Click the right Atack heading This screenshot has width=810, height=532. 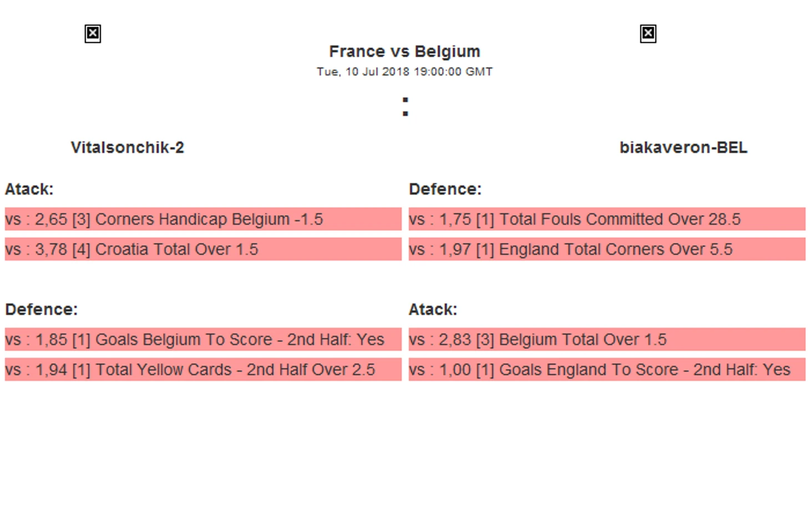[x=433, y=310]
